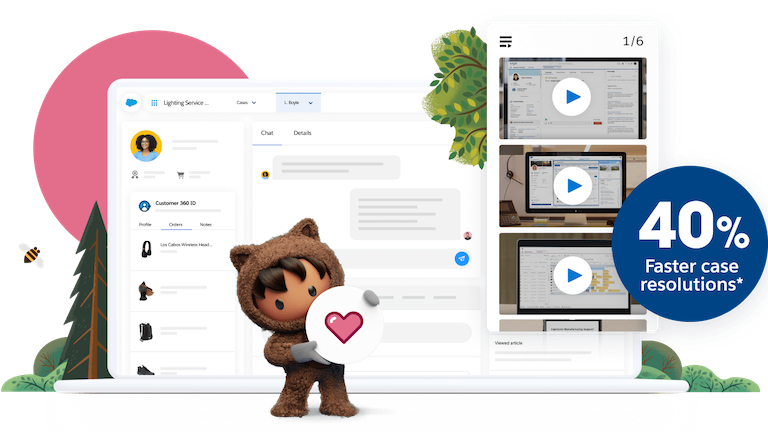Play the first video in playlist
Screen dimensions: 768x432
coord(571,96)
